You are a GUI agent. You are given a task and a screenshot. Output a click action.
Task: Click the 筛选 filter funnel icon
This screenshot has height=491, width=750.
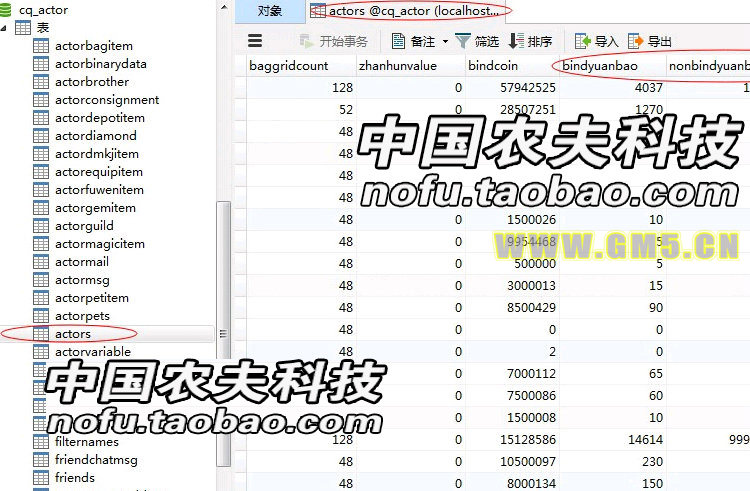coord(463,42)
